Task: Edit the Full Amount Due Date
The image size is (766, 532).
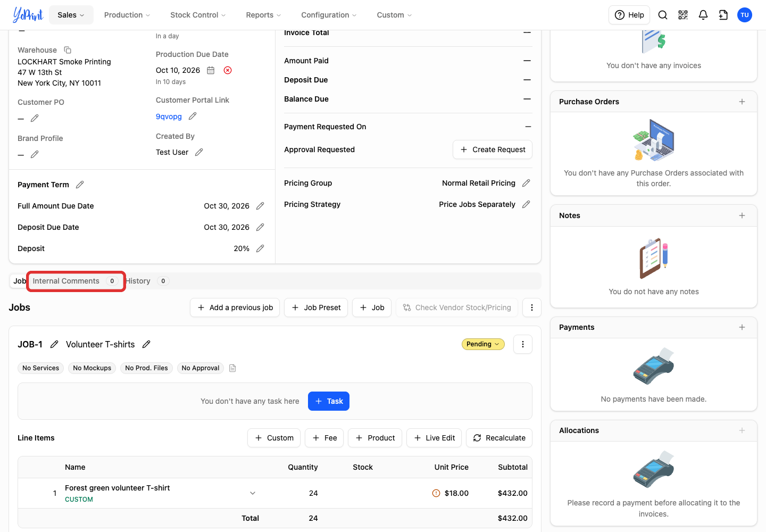Action: (x=260, y=206)
